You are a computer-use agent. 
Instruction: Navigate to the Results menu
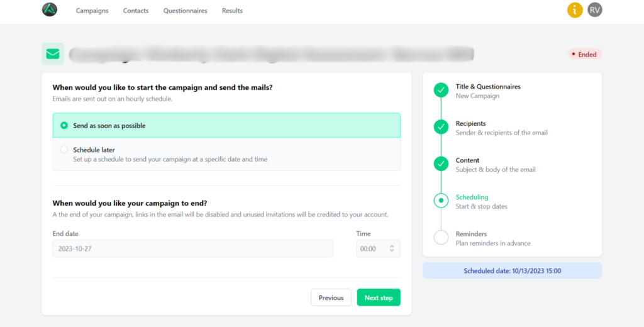232,11
